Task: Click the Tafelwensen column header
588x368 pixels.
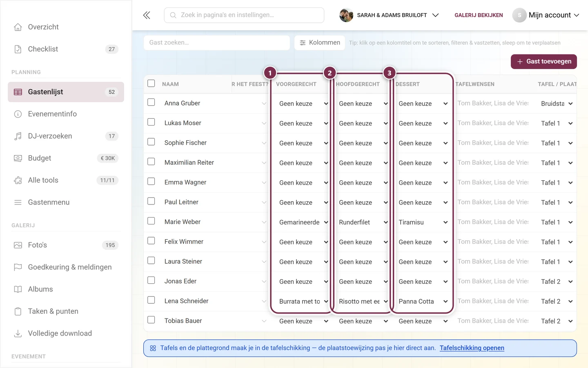Action: tap(475, 84)
